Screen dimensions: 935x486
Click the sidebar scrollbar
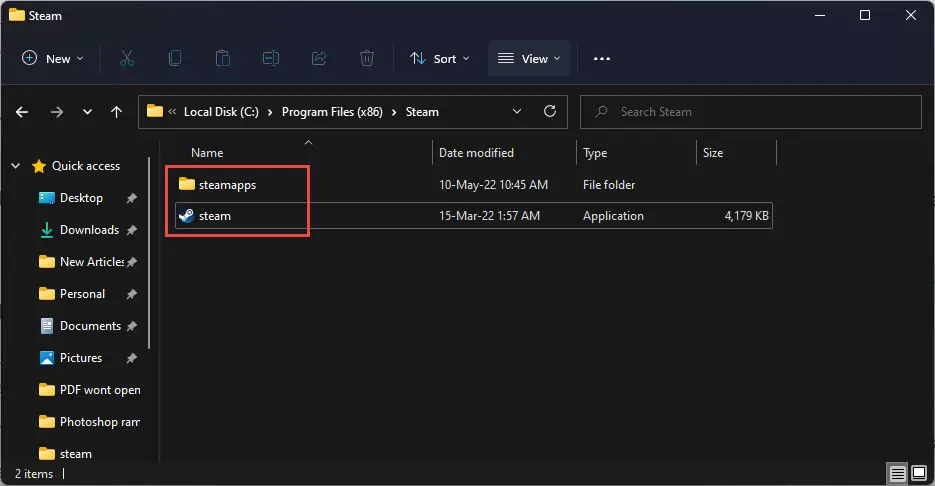tap(149, 253)
